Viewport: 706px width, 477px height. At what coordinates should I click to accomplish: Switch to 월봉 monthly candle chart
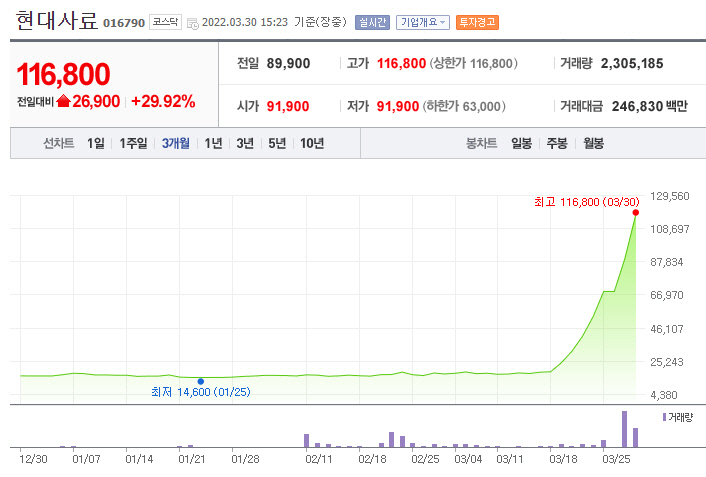tap(593, 143)
